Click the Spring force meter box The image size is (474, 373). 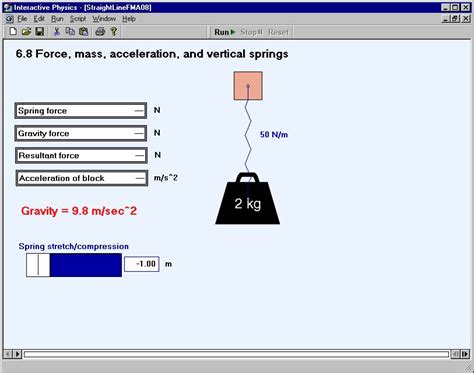click(x=81, y=111)
